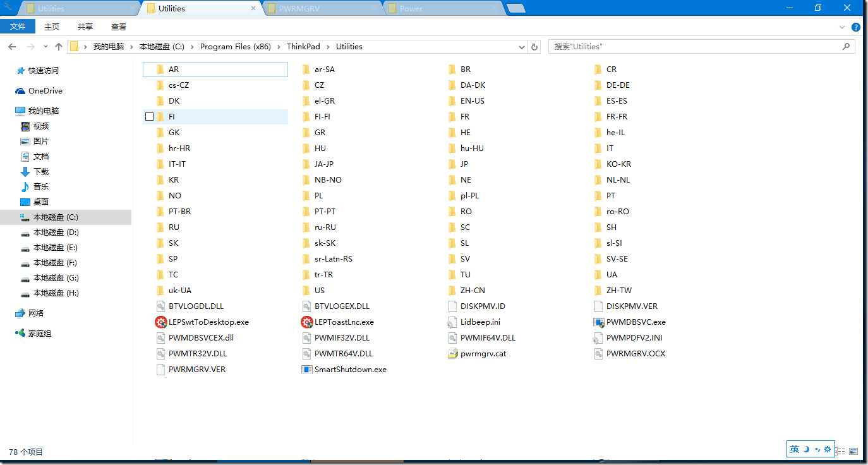The width and height of the screenshot is (868, 465).
Task: Select OneDrive in the navigation pane
Action: pyautogui.click(x=45, y=91)
